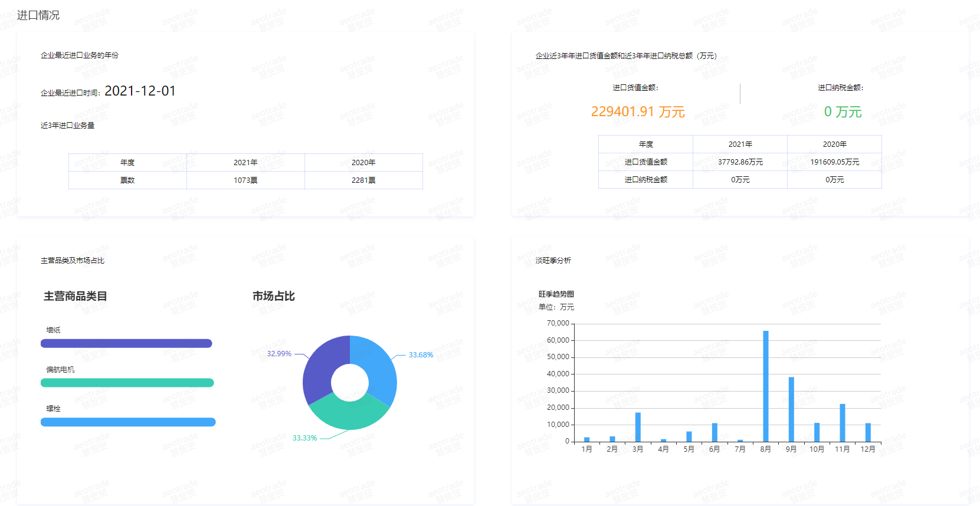Click the 33.68% donut label
Viewport: 980px width, 506px height.
(x=421, y=355)
